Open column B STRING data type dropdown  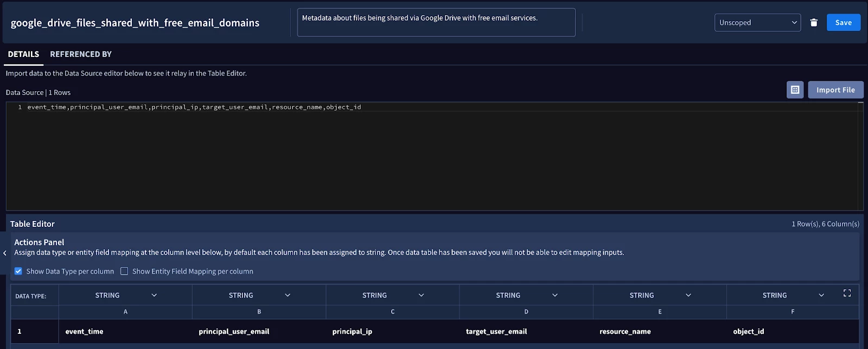click(x=259, y=295)
